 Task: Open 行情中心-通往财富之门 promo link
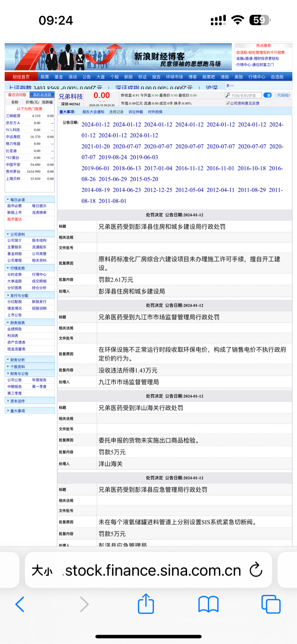(x=255, y=65)
